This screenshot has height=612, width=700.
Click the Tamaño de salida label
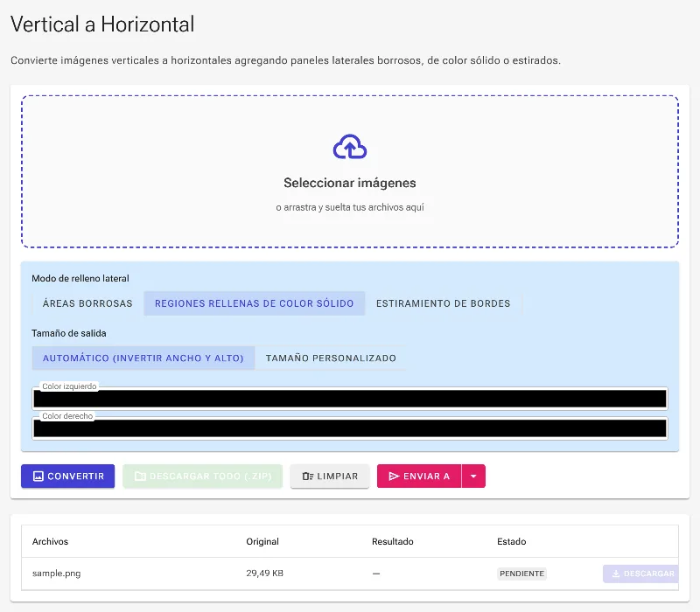point(69,333)
